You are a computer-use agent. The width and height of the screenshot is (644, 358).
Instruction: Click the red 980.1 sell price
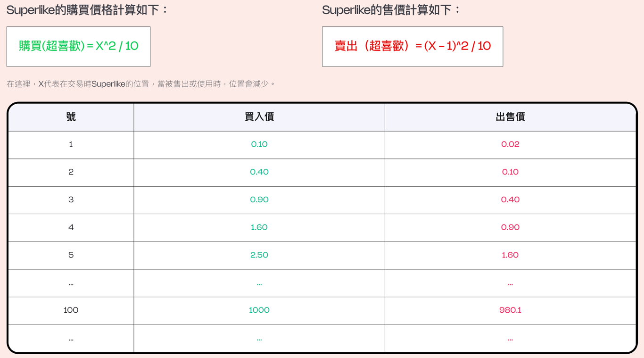pyautogui.click(x=510, y=310)
